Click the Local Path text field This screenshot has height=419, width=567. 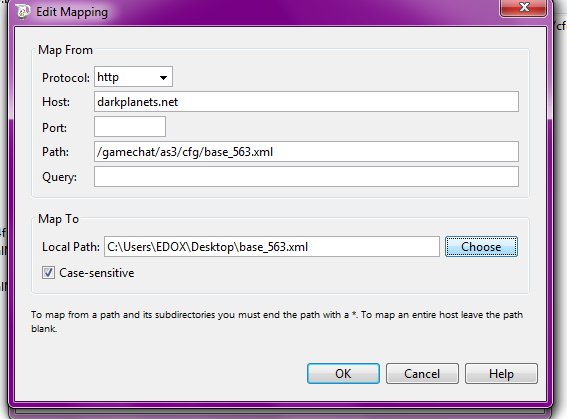[x=272, y=247]
